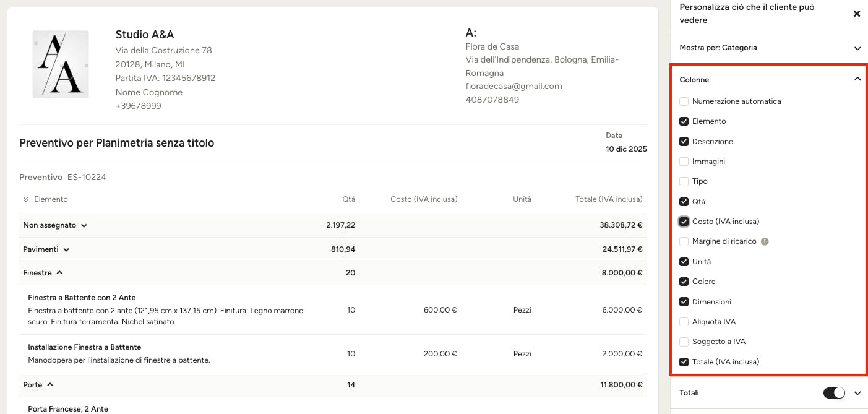This screenshot has width=868, height=414.
Task: Click the double-chevron icon next to Elemento header
Action: (26, 199)
